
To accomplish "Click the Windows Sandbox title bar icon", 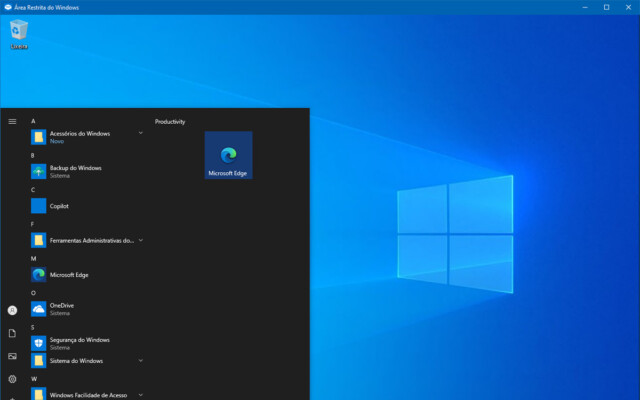I will (8, 7).
